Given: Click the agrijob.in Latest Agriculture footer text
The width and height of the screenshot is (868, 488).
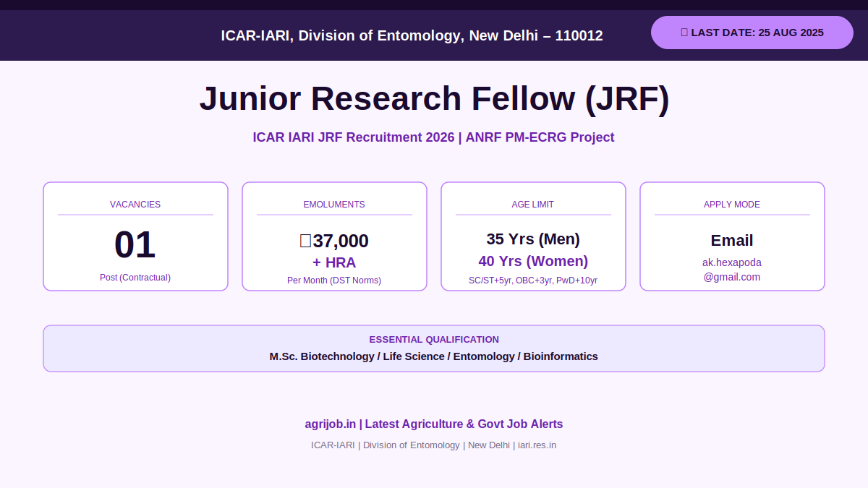Looking at the screenshot, I should click(x=434, y=424).
